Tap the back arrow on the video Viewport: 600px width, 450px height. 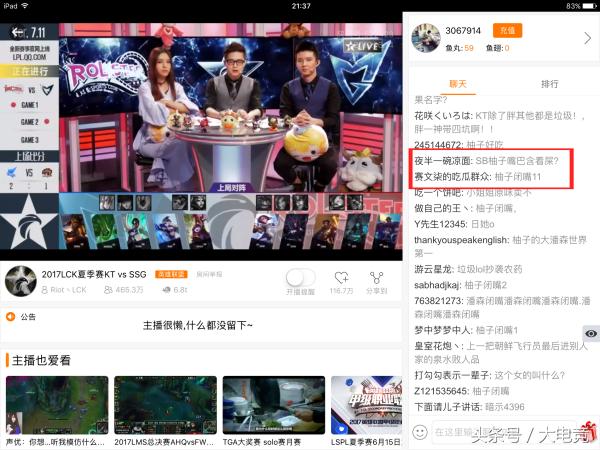(18, 33)
